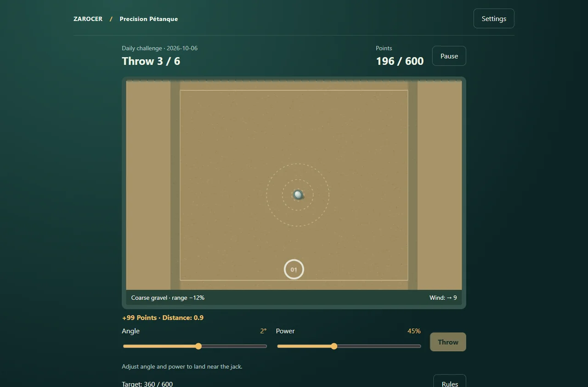Click the '196 / 600' points score

tap(400, 61)
